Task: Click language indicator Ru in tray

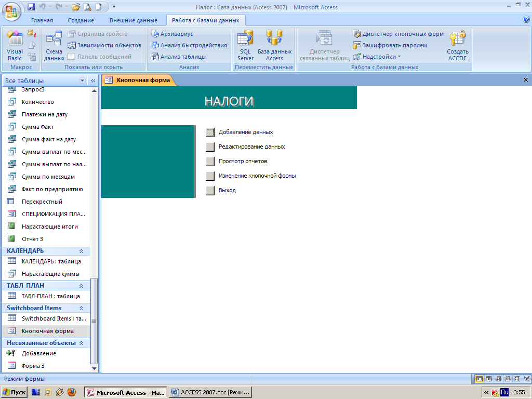Action: click(504, 392)
